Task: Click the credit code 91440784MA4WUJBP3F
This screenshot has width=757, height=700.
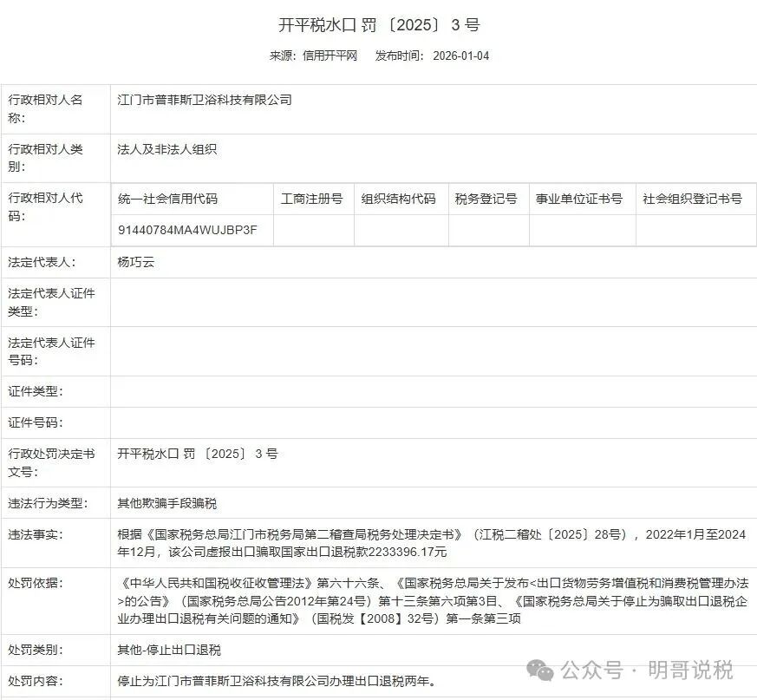Action: pos(185,230)
